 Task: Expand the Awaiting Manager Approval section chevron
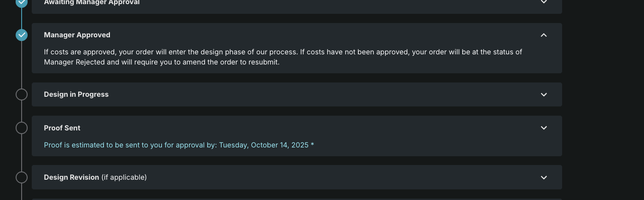click(x=544, y=2)
